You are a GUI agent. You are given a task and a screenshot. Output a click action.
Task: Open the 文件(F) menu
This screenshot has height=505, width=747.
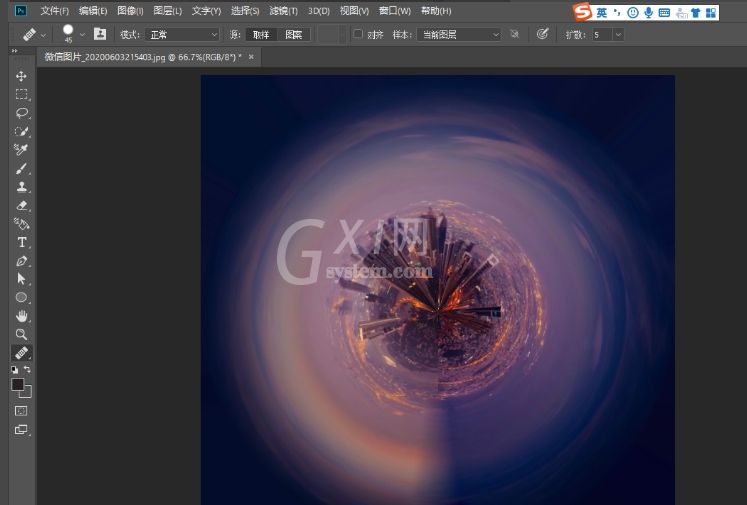pos(54,10)
